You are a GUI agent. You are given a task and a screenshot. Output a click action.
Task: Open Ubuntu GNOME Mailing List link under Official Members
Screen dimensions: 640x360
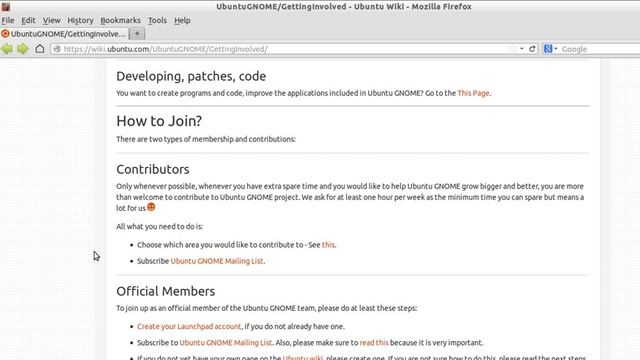[x=226, y=343]
